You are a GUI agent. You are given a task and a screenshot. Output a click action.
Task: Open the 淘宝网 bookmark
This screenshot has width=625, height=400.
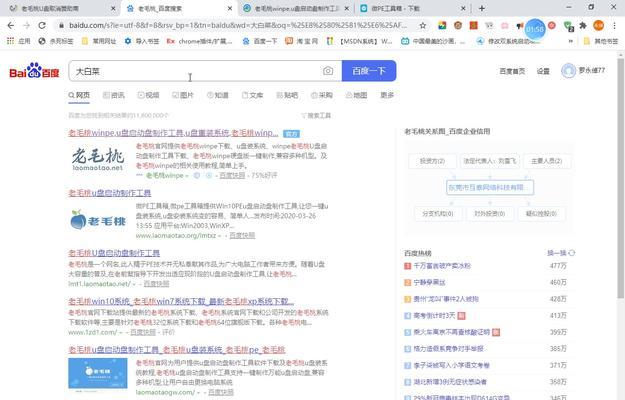coord(301,41)
